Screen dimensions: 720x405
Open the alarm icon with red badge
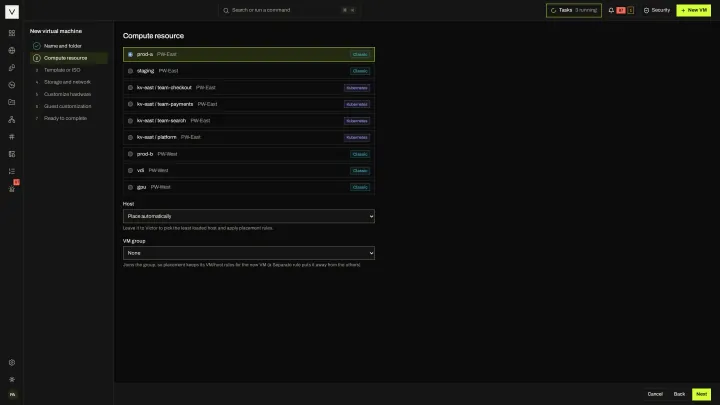point(12,188)
